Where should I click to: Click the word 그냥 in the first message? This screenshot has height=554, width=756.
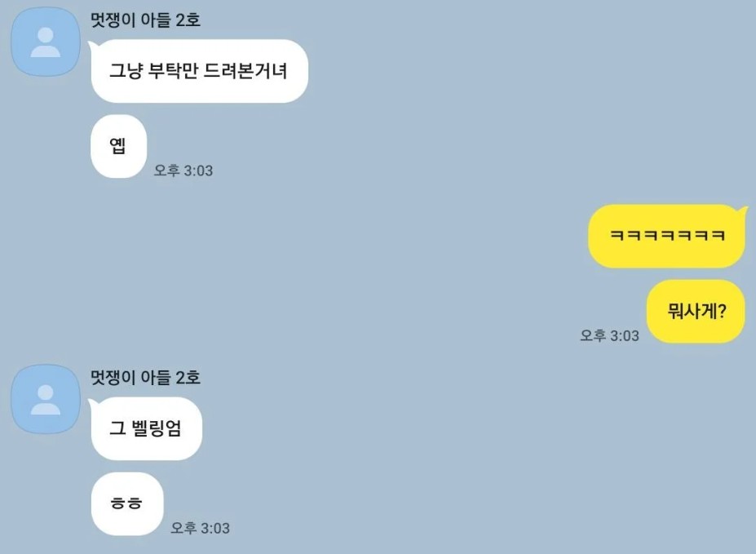click(126, 71)
